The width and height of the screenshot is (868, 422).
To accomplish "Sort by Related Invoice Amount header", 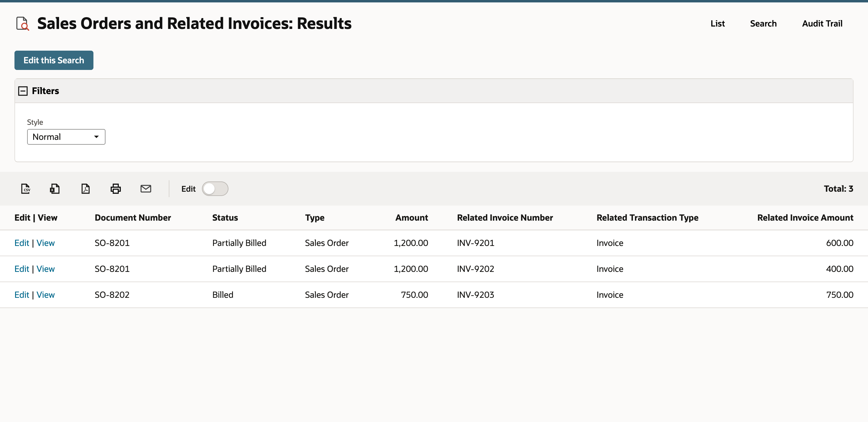I will pos(805,218).
